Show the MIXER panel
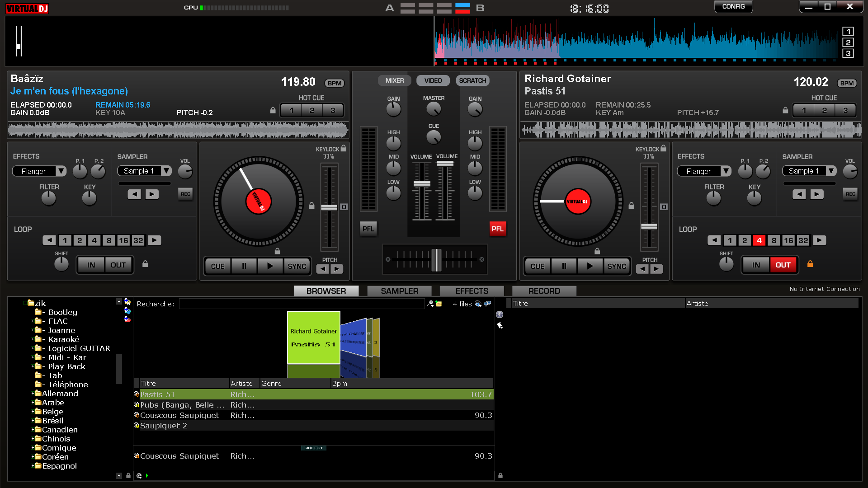The height and width of the screenshot is (488, 868). pyautogui.click(x=395, y=80)
